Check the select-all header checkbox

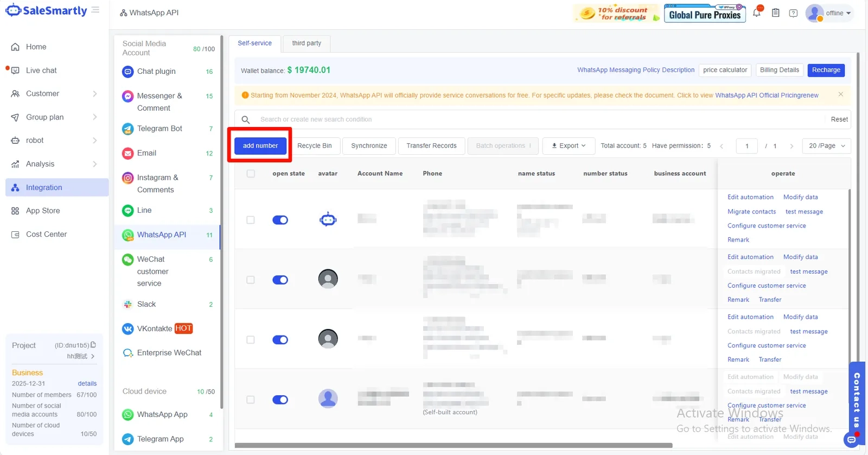click(x=251, y=174)
